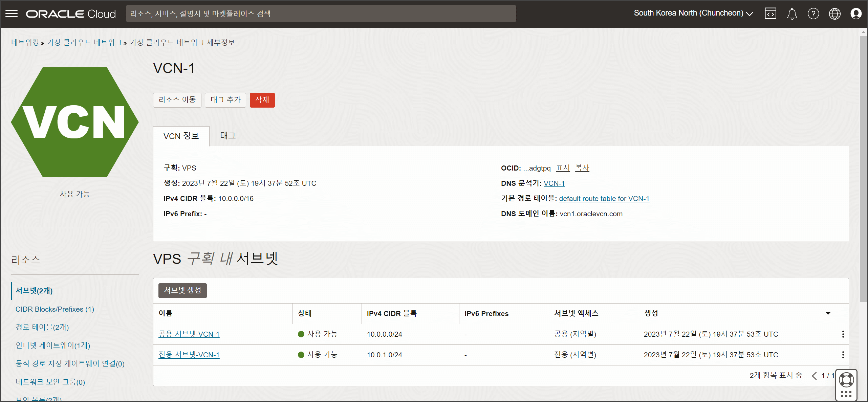Click the large green VCN hexagon icon

[x=75, y=122]
